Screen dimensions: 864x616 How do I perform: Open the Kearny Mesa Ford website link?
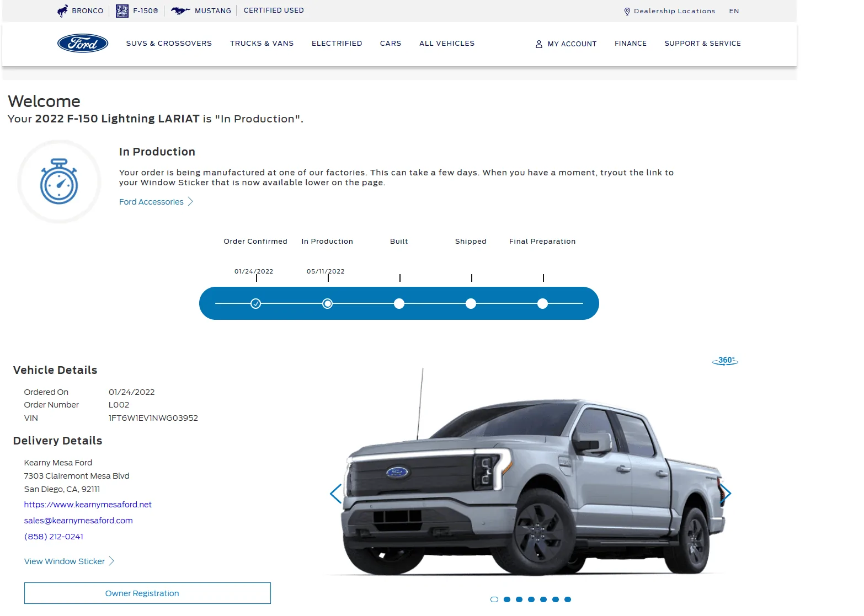click(88, 504)
